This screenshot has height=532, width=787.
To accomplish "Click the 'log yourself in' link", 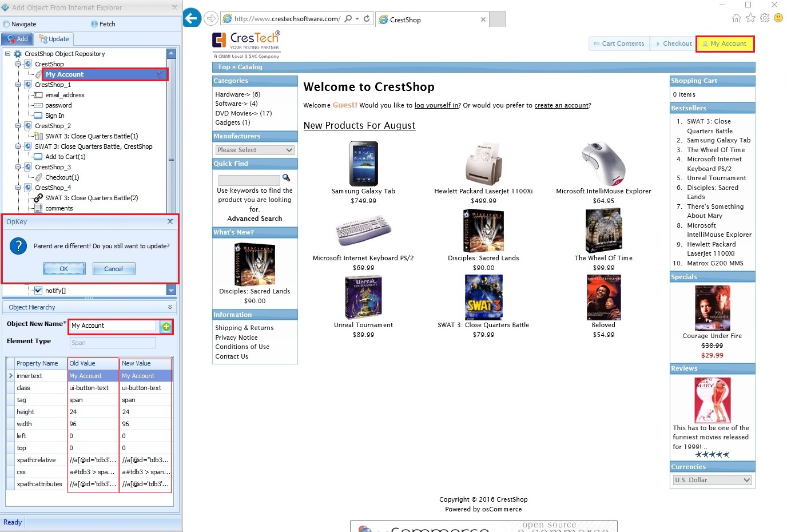I will point(437,105).
